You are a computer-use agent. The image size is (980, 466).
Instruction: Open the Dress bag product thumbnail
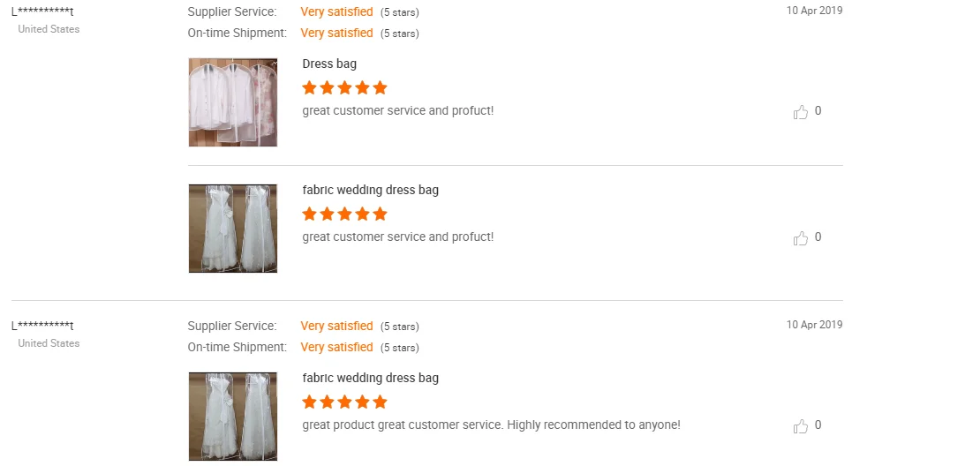pos(233,102)
